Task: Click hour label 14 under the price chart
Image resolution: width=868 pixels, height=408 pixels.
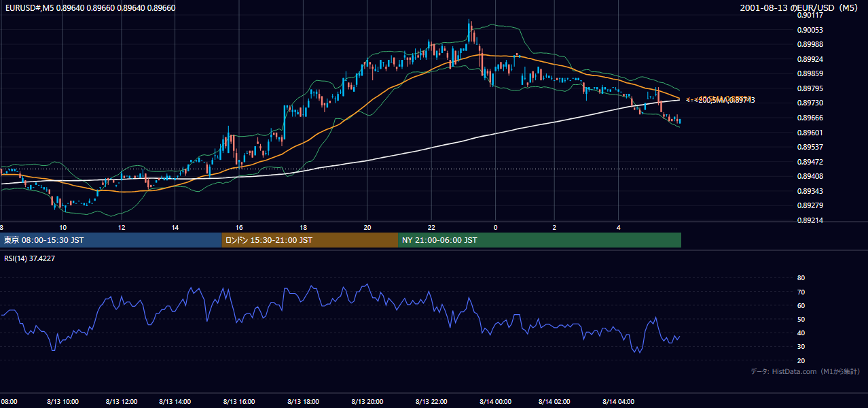Action: [175, 227]
